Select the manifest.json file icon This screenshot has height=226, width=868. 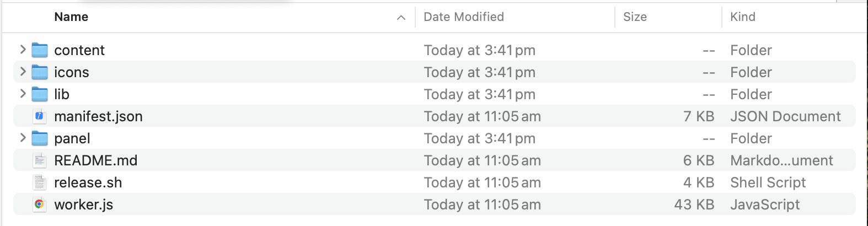(x=40, y=116)
